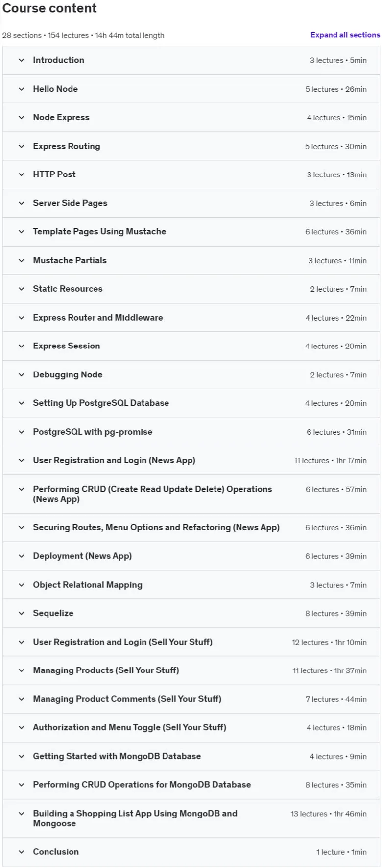Click the Mustache Partials chevron icon

pyautogui.click(x=21, y=260)
